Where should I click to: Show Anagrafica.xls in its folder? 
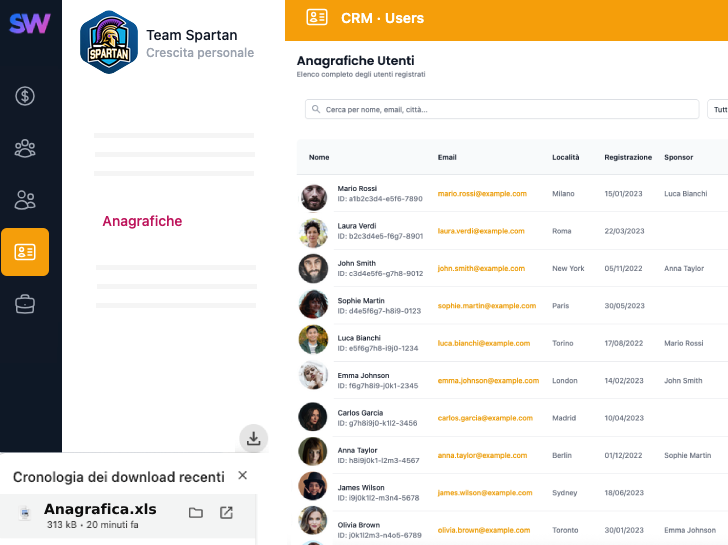coord(196,513)
